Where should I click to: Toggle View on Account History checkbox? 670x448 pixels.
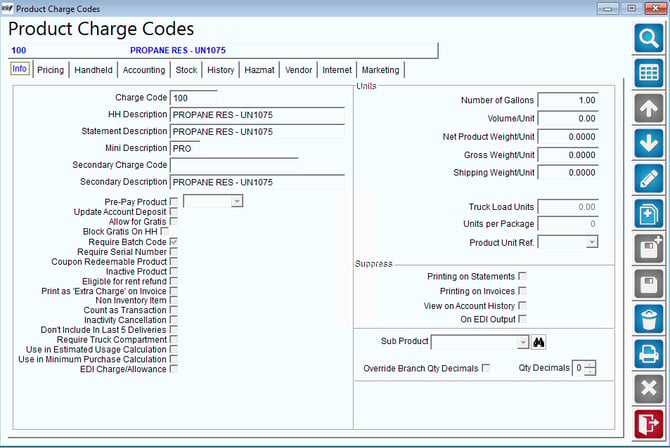pyautogui.click(x=522, y=305)
